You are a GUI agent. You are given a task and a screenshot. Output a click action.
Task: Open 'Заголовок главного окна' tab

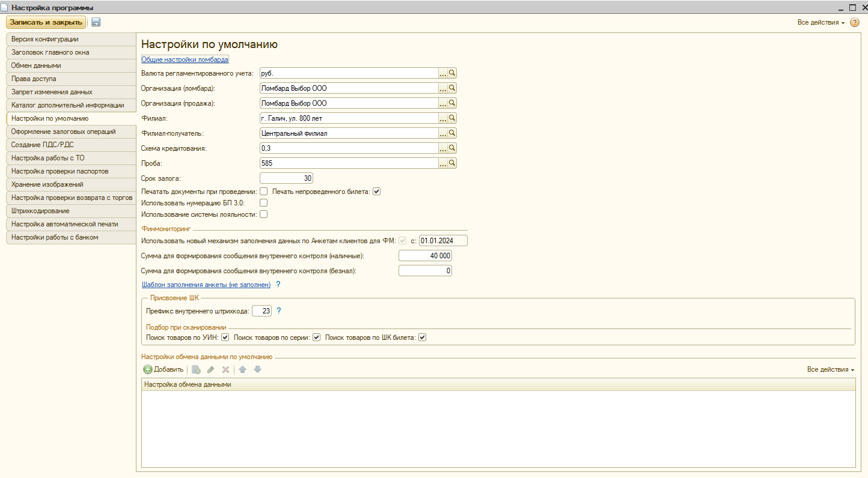[x=70, y=52]
